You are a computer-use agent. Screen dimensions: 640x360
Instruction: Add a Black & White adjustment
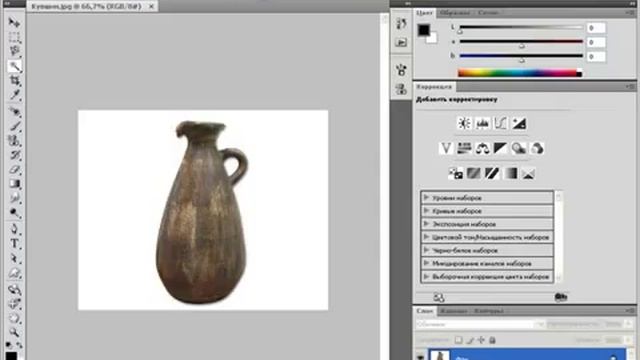tap(500, 148)
